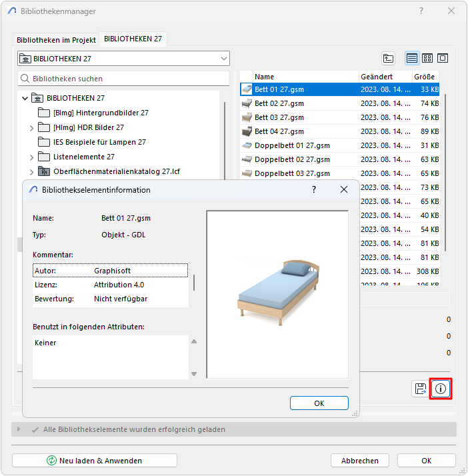Click the Lizenz: Attribution 4.0 row
This screenshot has width=468, height=476.
click(110, 285)
